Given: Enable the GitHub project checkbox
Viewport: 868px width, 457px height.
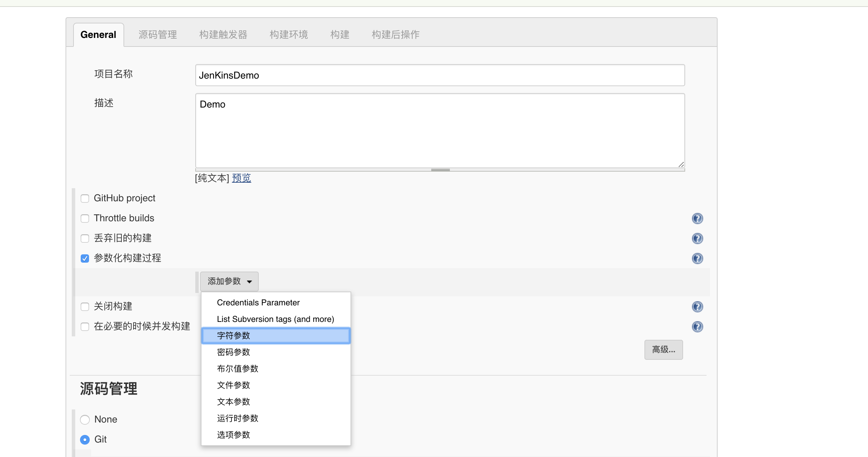Looking at the screenshot, I should [85, 199].
